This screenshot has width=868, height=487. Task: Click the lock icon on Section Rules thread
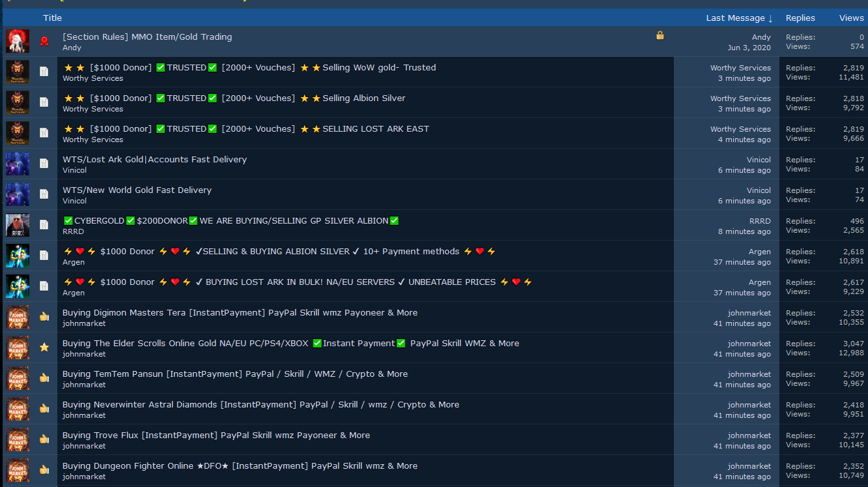tap(660, 36)
